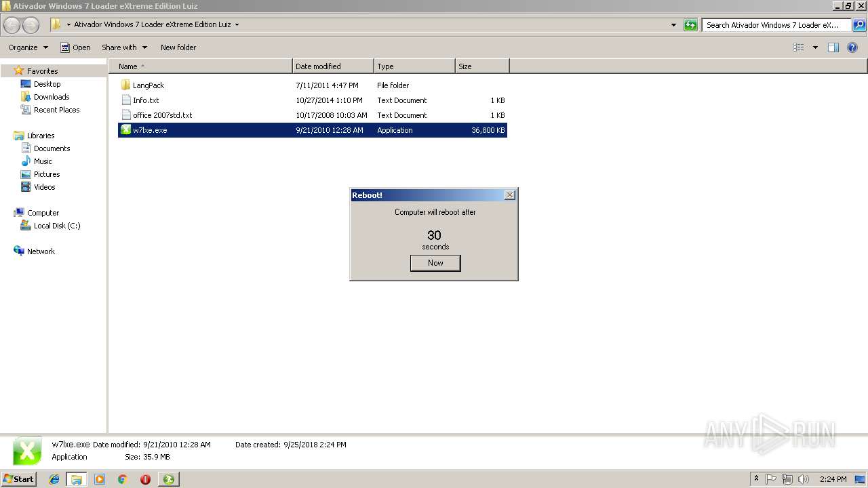This screenshot has height=488, width=868.
Task: Refresh the folder view with green arrows
Action: [690, 25]
